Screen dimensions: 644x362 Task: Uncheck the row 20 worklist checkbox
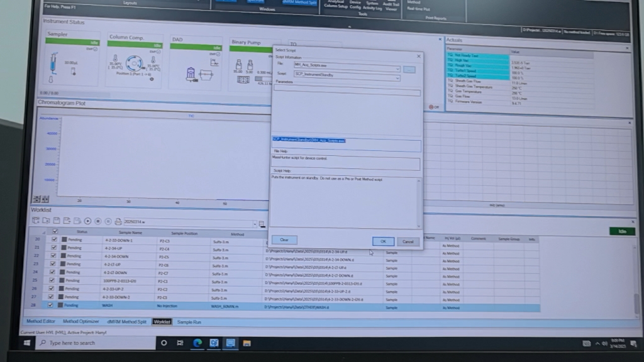click(54, 239)
